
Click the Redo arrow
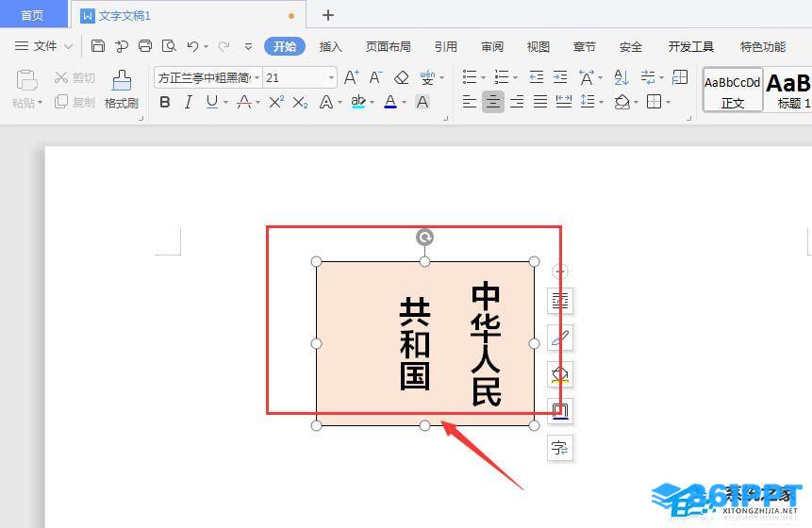point(224,46)
